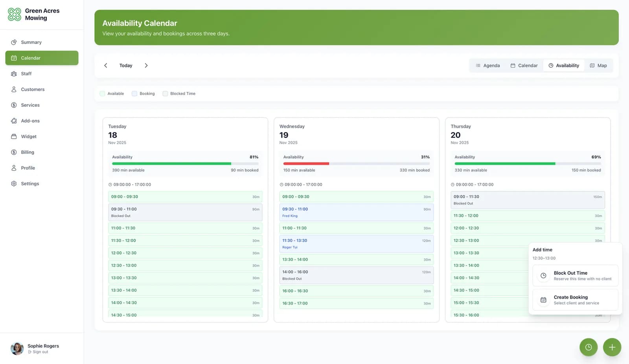Click the Widget icon in sidebar
This screenshot has width=629, height=364.
14,137
